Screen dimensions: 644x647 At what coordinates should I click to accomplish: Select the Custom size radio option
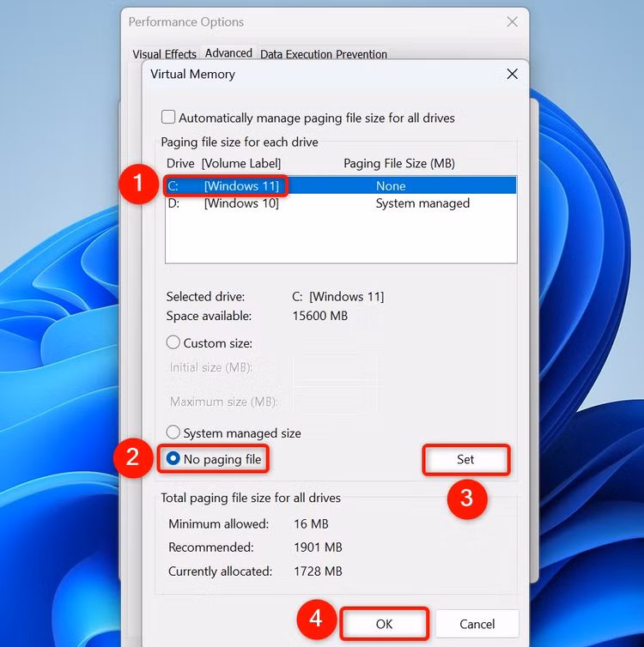173,342
